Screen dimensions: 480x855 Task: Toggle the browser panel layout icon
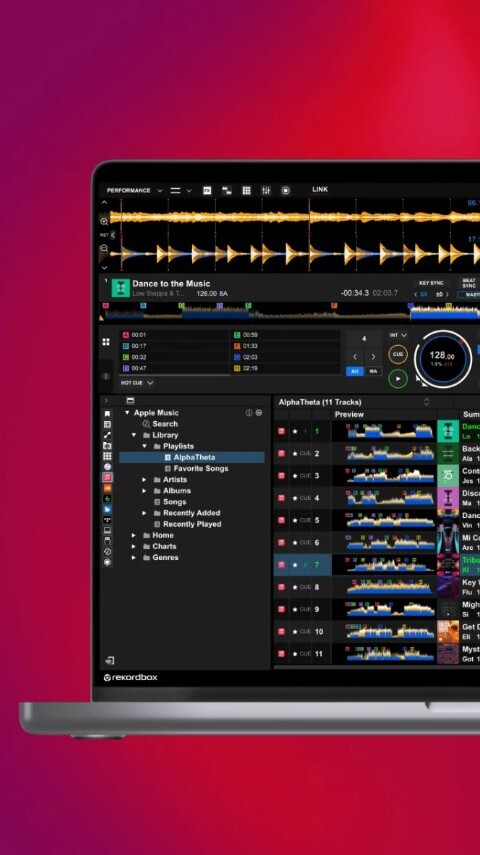point(130,400)
